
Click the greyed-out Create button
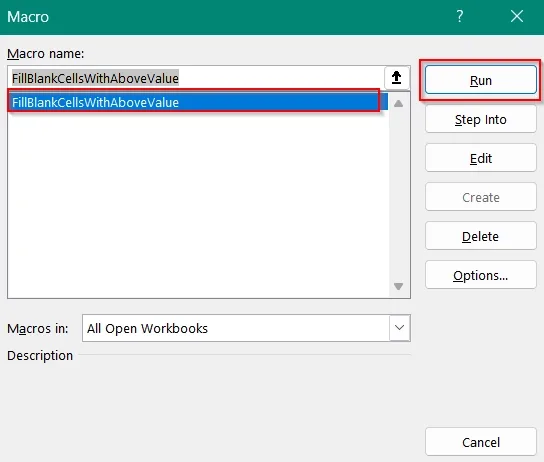pos(481,197)
